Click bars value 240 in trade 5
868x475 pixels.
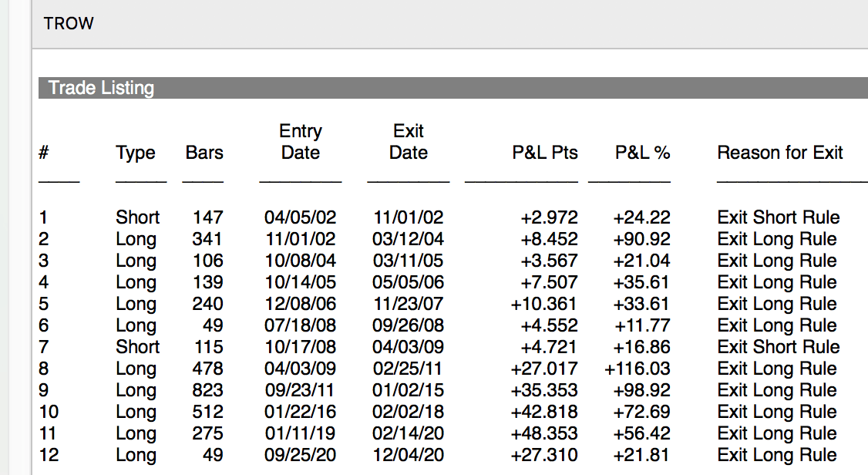click(207, 305)
